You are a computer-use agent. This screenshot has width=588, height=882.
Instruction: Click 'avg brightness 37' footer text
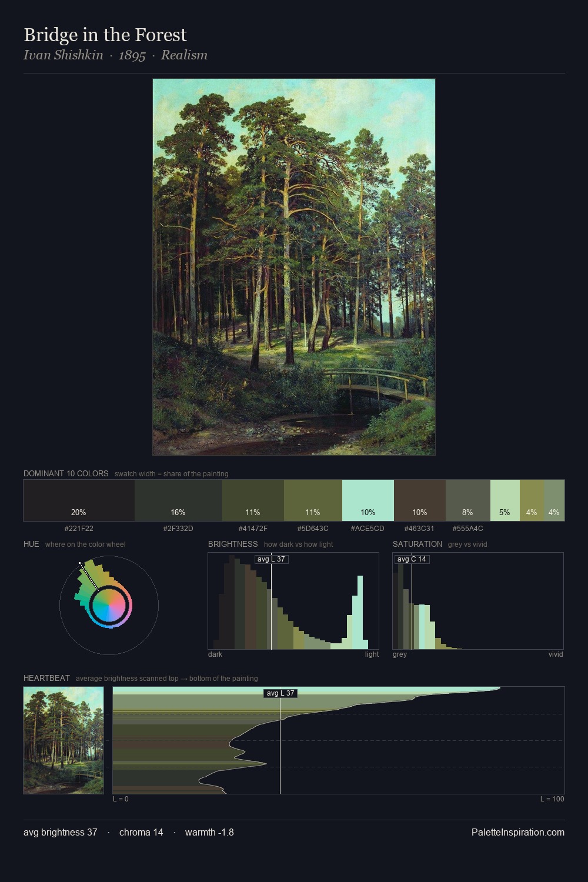click(x=61, y=832)
